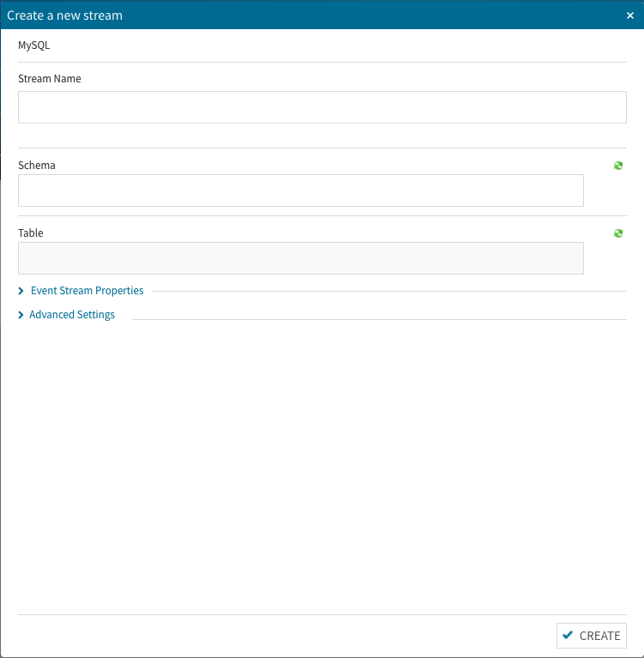Viewport: 644px width, 658px height.
Task: Click the Advanced Settings chevron arrow
Action: click(21, 315)
